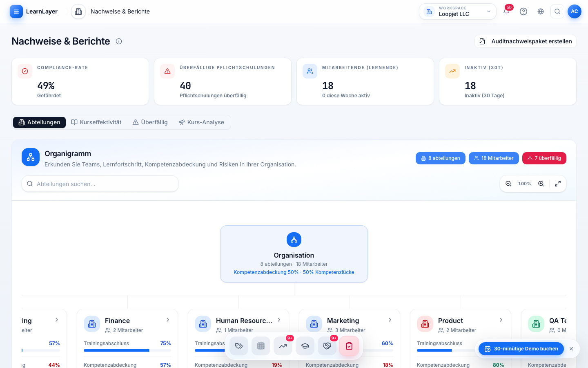Expand org chart to fullscreen
Viewport: 588px width, 368px height.
558,184
